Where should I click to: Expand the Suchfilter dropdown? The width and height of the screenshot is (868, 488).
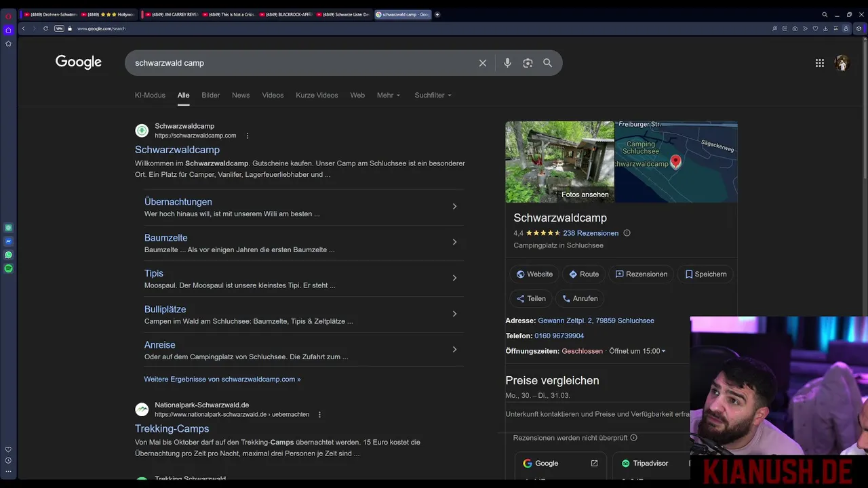click(433, 95)
